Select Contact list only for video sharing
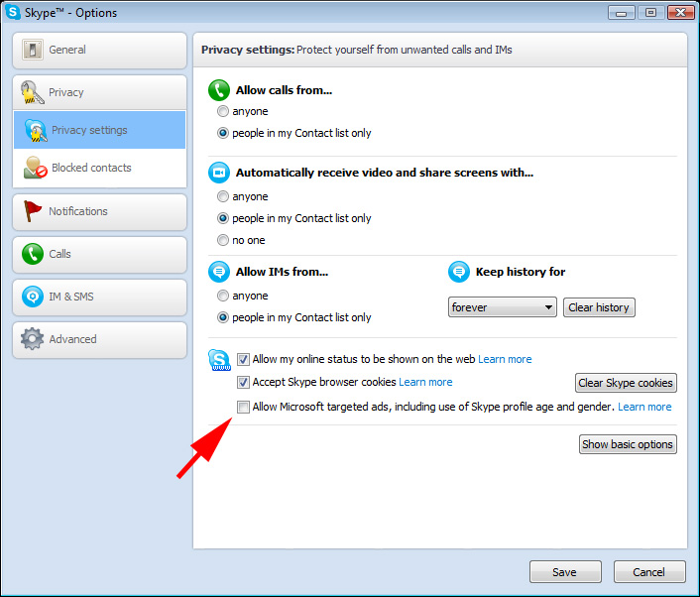 223,218
